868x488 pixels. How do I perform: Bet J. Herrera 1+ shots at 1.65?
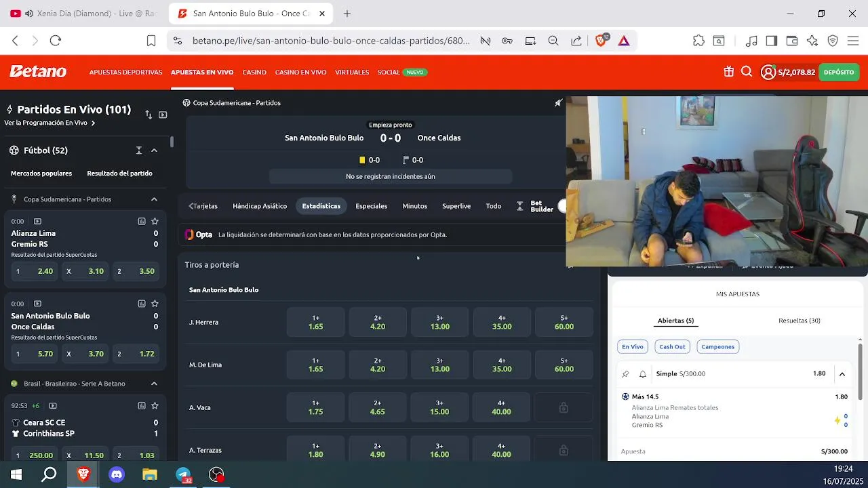(x=315, y=322)
